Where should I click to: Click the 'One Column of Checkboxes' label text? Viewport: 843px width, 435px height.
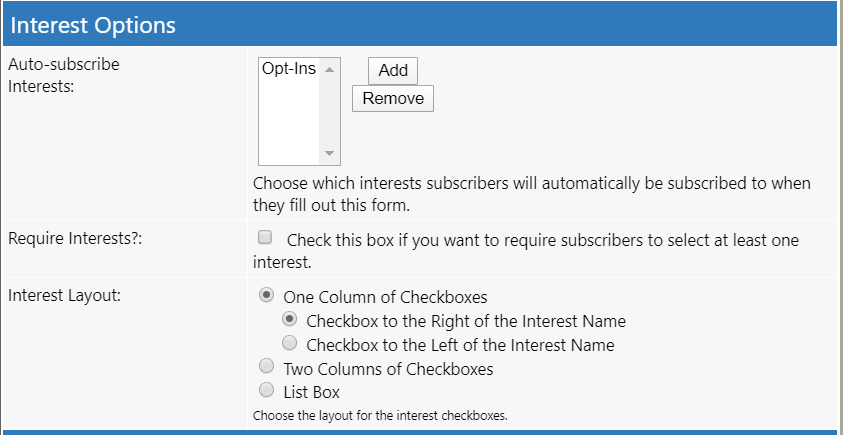tap(385, 297)
